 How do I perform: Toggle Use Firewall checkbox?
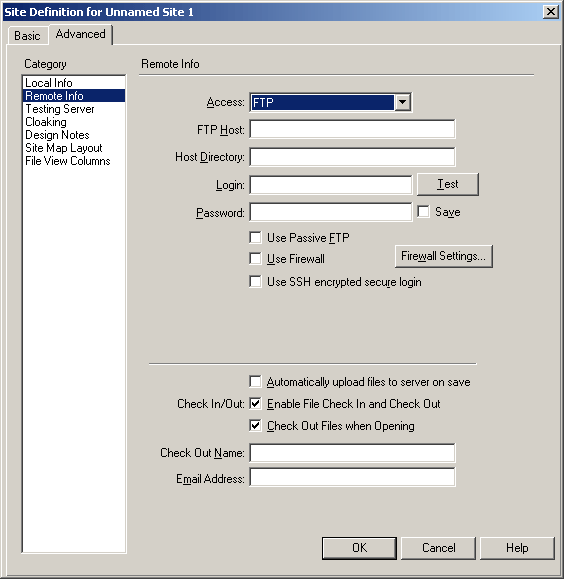click(255, 258)
